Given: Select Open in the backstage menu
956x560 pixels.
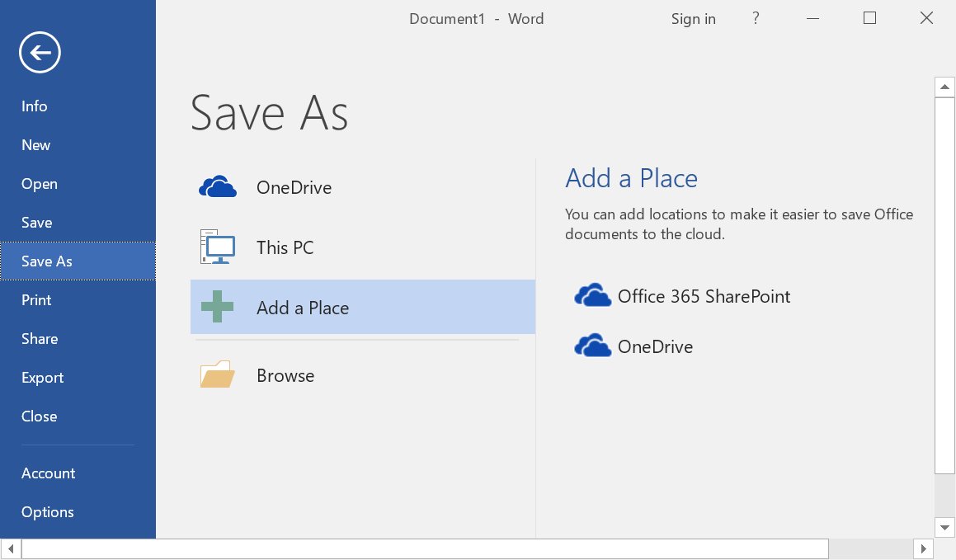Looking at the screenshot, I should [78, 183].
